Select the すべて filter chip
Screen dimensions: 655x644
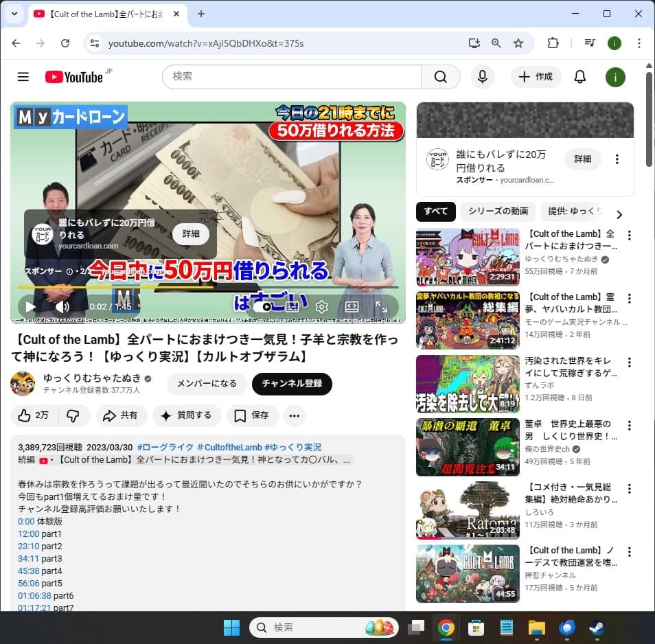(435, 211)
